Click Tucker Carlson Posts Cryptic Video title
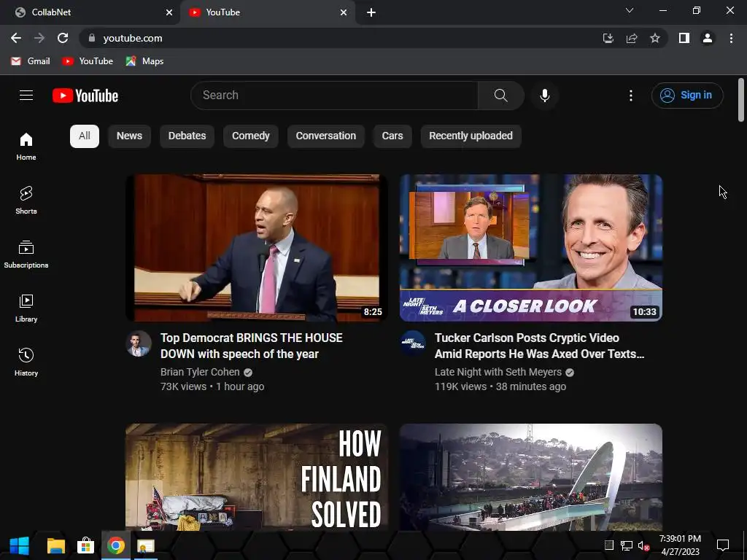Screen dimensions: 747x560 539,346
